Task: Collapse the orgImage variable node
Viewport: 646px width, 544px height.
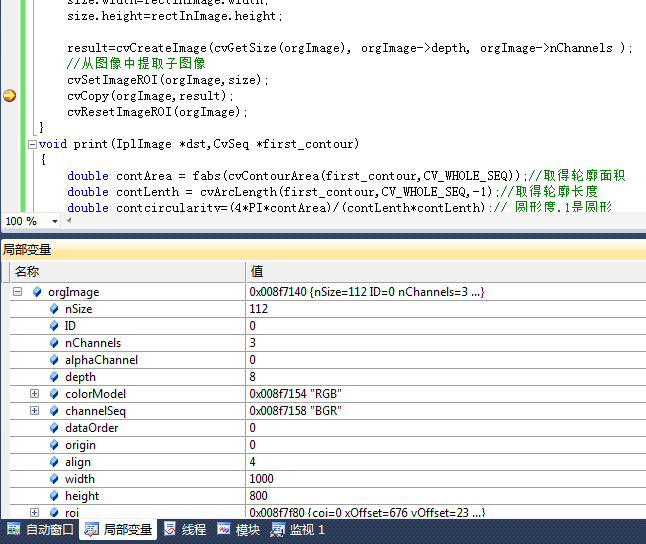Action: pyautogui.click(x=17, y=292)
